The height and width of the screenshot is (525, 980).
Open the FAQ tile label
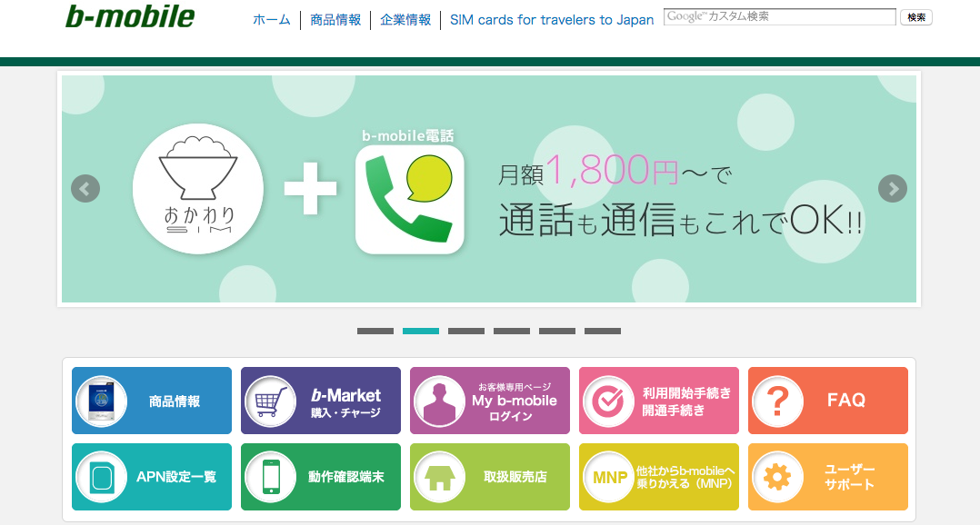coord(846,401)
